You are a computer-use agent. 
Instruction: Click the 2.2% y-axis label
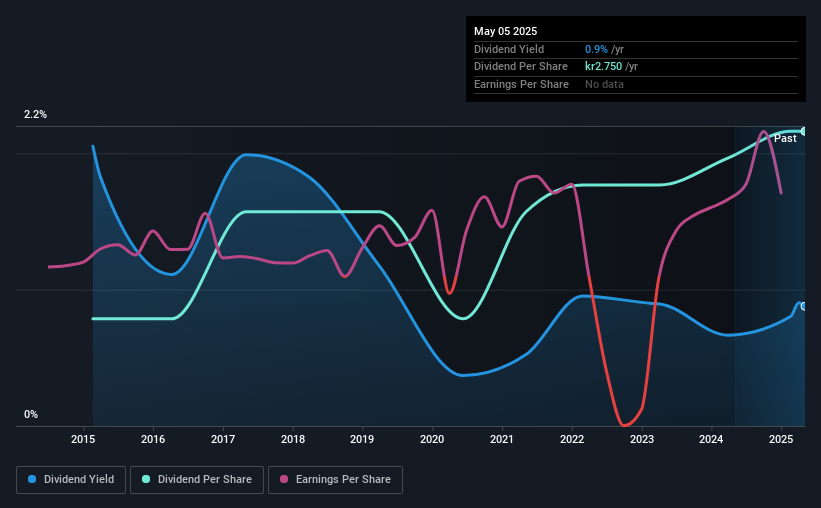(35, 115)
